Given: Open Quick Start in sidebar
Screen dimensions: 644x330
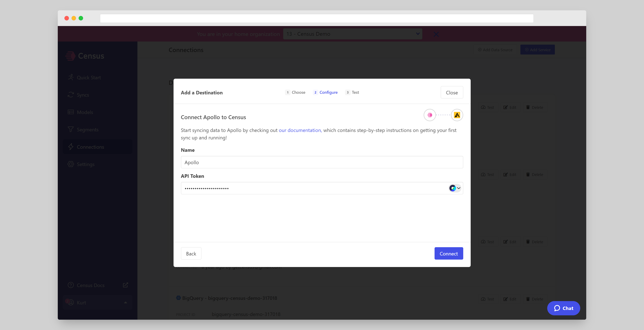Looking at the screenshot, I should [x=89, y=78].
